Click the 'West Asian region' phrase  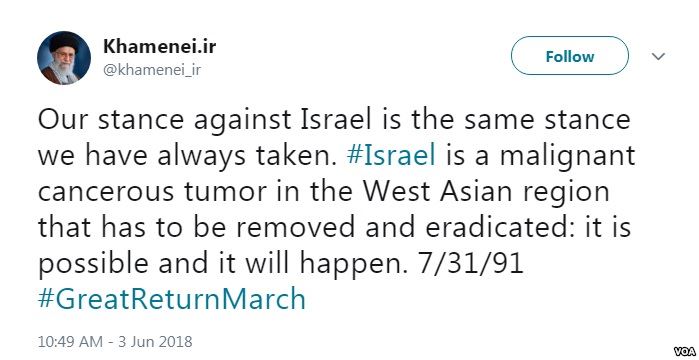click(485, 193)
